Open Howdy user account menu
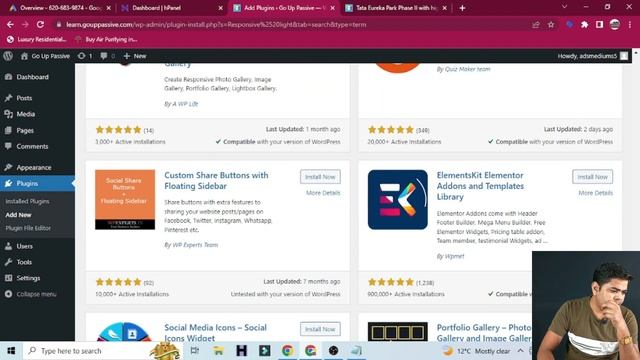 [593, 56]
